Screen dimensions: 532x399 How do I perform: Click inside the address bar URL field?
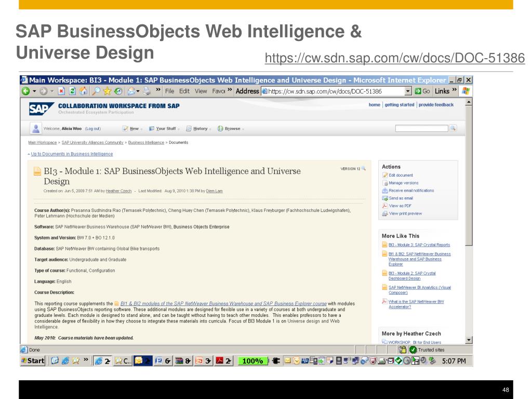point(332,91)
